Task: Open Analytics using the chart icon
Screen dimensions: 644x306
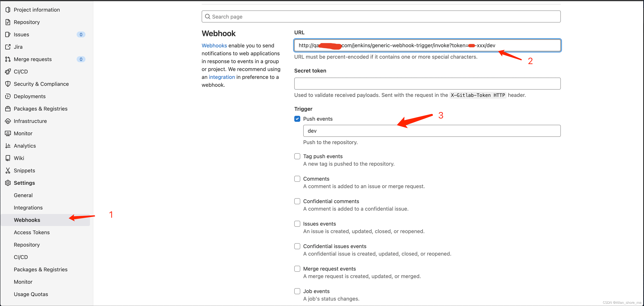Action: click(8, 145)
